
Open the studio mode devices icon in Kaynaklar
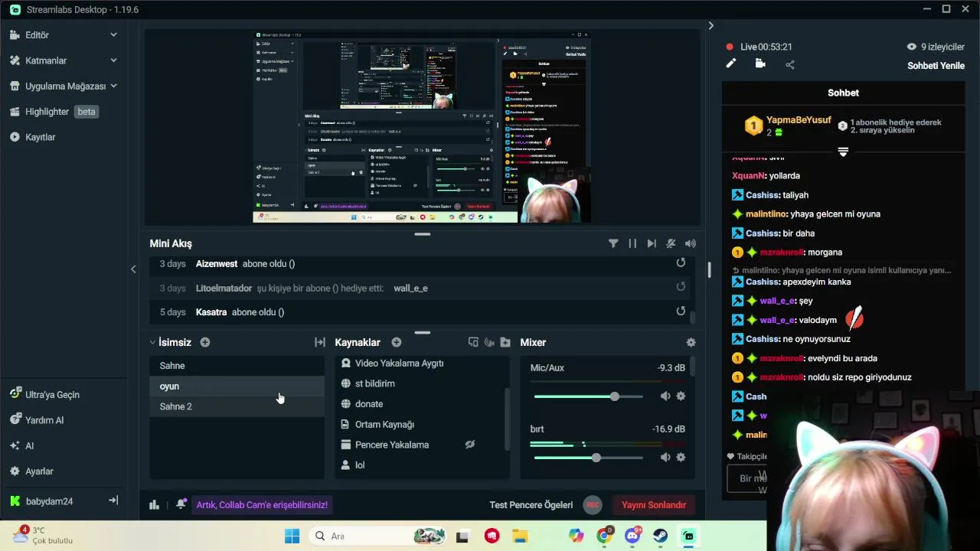click(x=473, y=342)
